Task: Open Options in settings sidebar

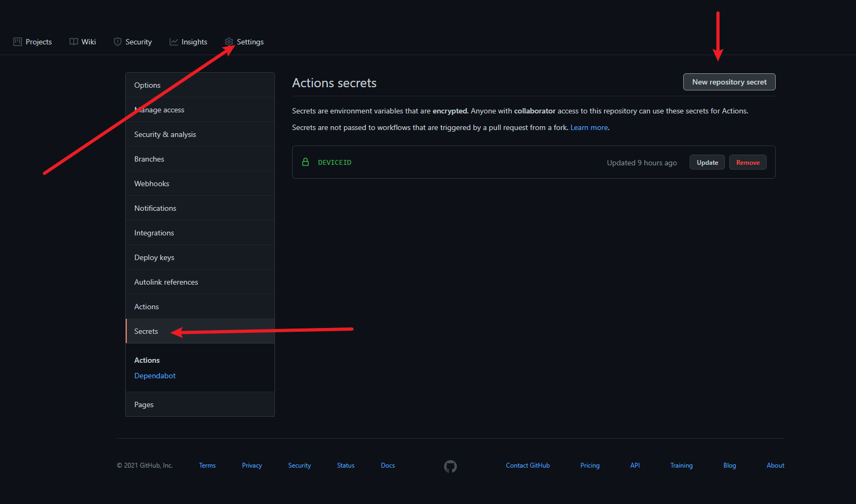Action: [x=147, y=85]
